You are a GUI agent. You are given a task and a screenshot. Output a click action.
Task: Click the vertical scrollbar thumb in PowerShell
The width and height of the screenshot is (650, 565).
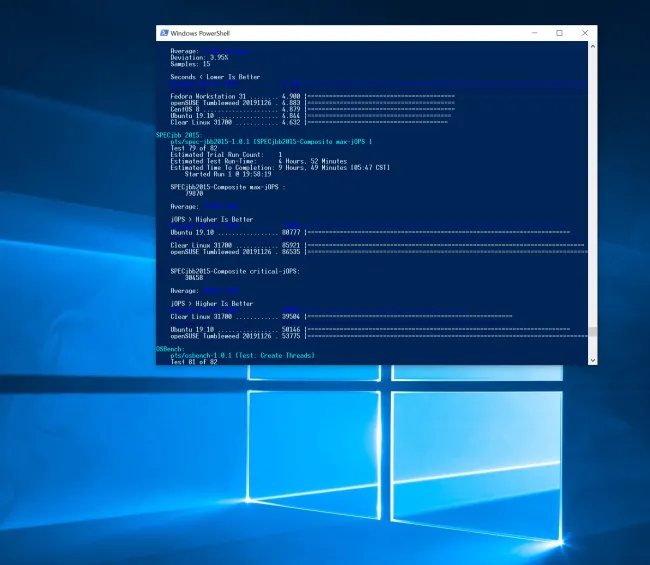[593, 333]
